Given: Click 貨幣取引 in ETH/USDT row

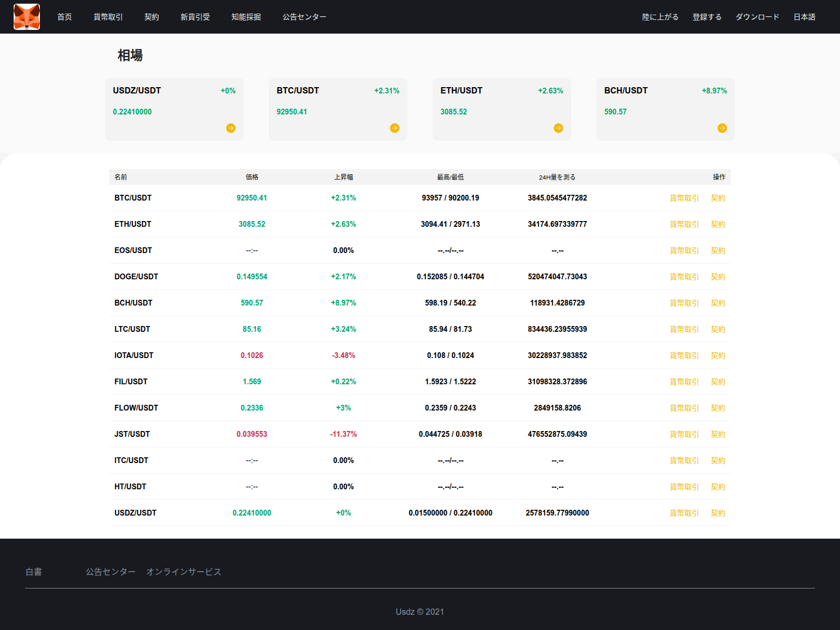Looking at the screenshot, I should (x=685, y=224).
